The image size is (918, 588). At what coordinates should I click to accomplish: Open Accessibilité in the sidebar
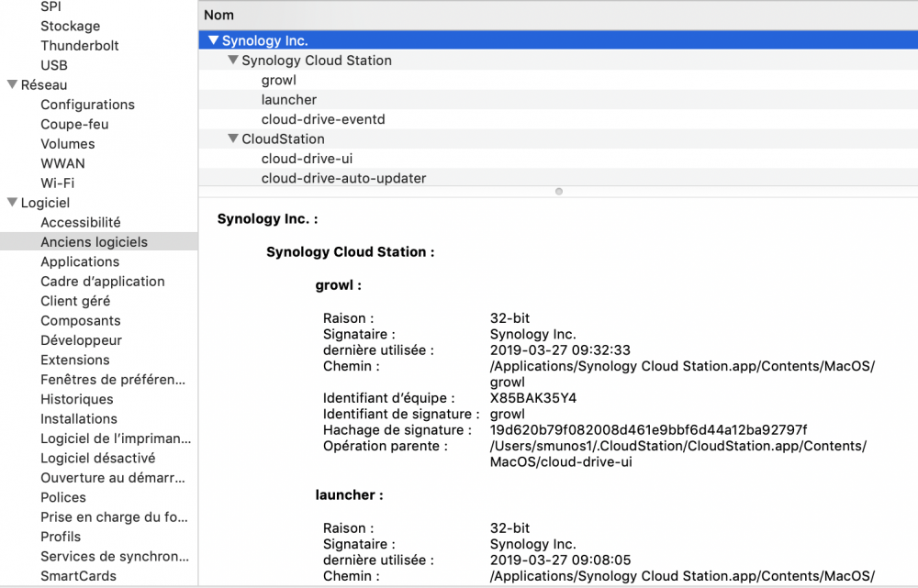pyautogui.click(x=80, y=222)
